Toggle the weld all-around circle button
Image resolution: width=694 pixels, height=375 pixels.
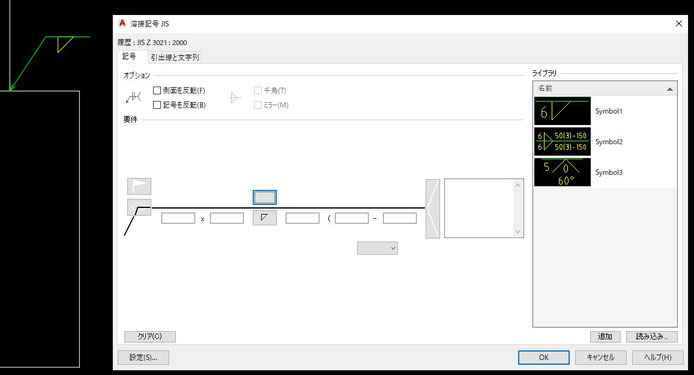139,206
